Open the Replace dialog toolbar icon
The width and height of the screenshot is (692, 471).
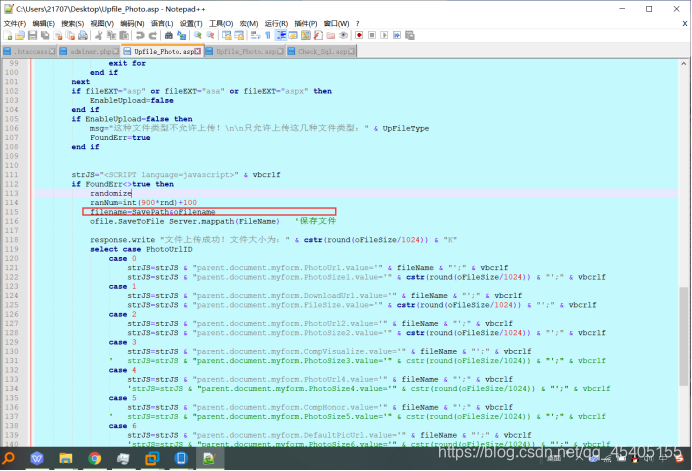click(x=181, y=36)
